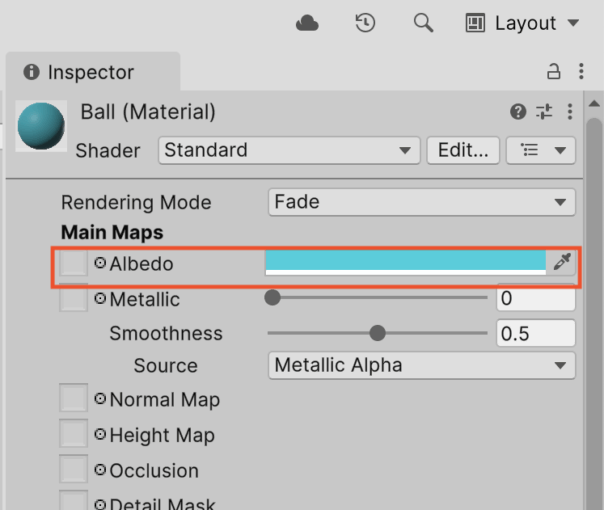Pick a color with the Albedo eyedropper
604x510 pixels.
click(562, 262)
